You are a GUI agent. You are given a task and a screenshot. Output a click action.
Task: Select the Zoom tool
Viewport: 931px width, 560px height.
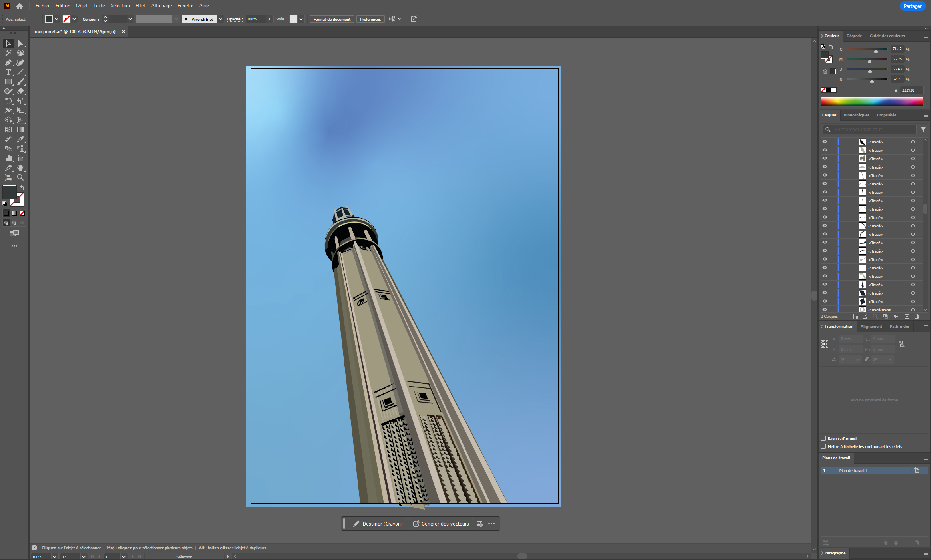click(x=20, y=178)
